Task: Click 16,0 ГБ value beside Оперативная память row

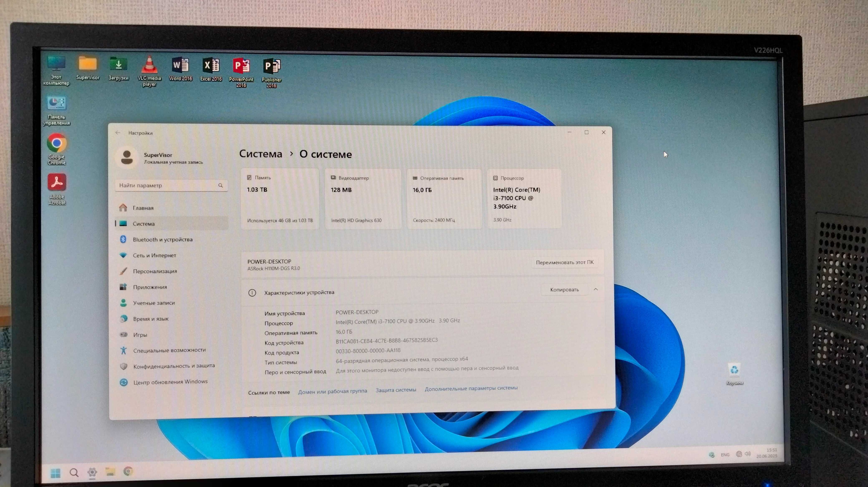Action: tap(344, 332)
